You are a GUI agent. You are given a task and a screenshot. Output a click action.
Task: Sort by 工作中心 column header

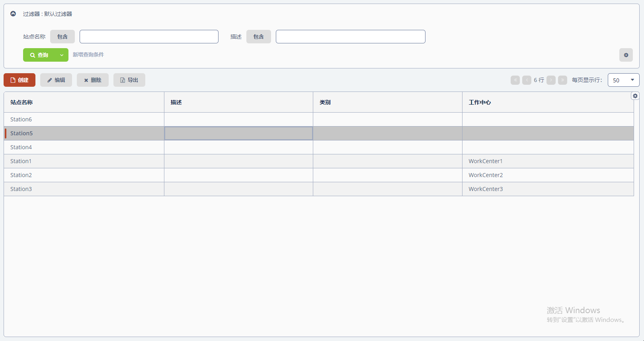tap(480, 102)
